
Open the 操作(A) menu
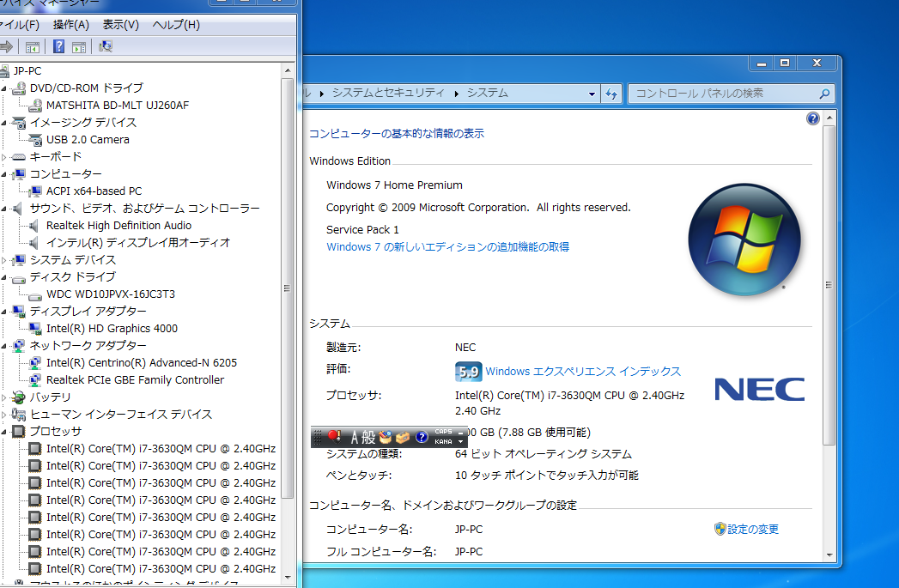[71, 25]
